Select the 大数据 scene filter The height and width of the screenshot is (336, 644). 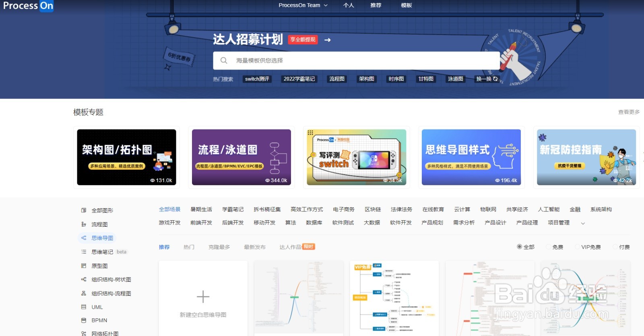[372, 223]
